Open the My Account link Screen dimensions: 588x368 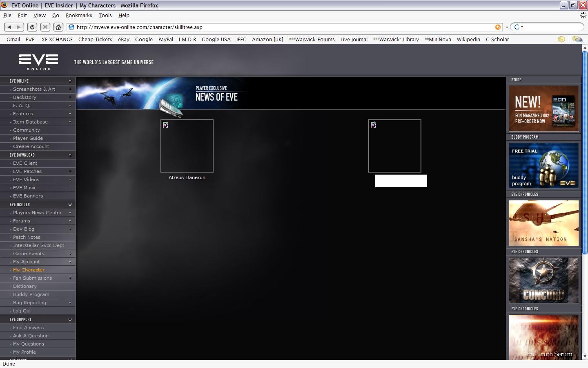coord(26,262)
